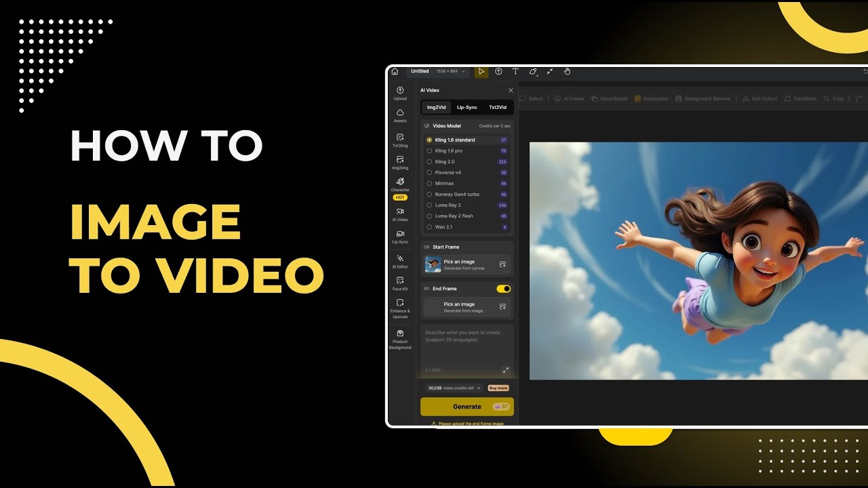This screenshot has height=488, width=868.
Task: Select the Kling 1.6 pro model
Action: (467, 151)
